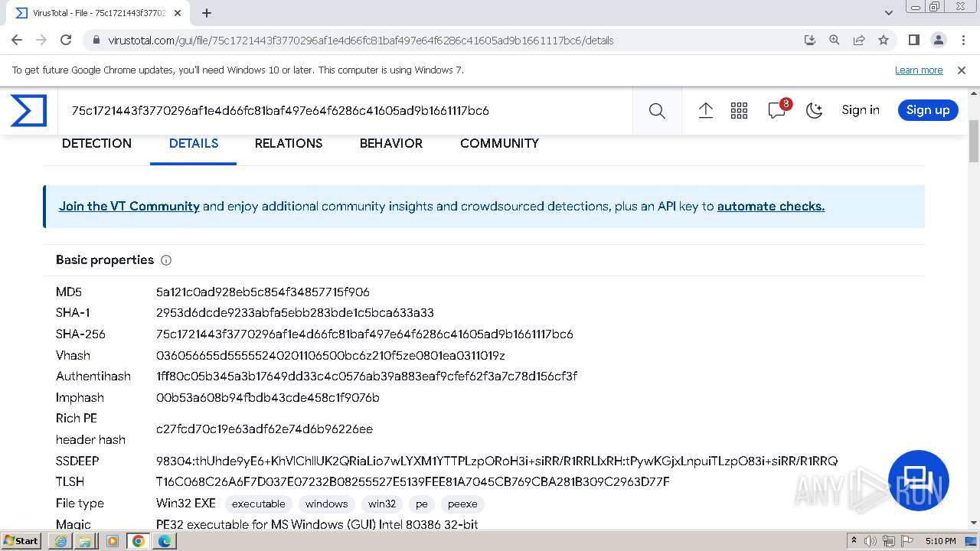Open the COMMUNITY tab
This screenshot has height=551, width=980.
click(x=499, y=144)
